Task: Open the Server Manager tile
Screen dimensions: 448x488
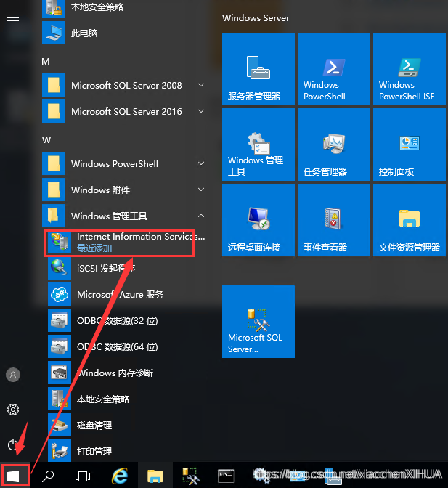Action: tap(258, 69)
